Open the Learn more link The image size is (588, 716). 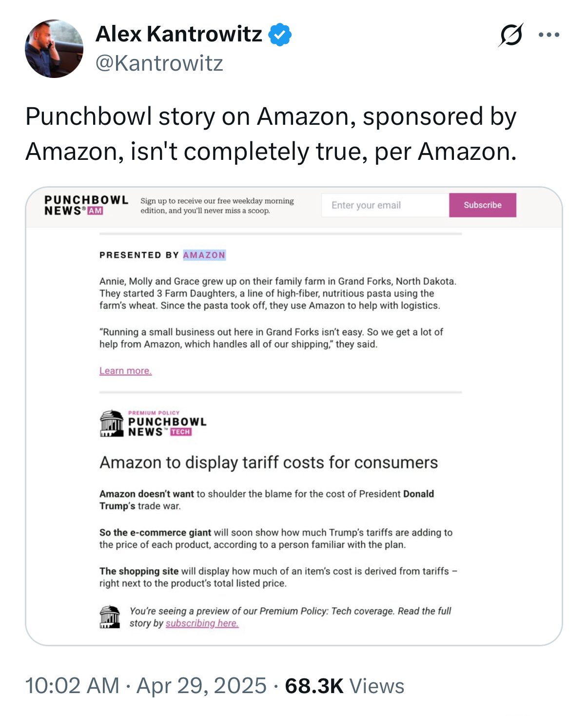(x=126, y=371)
